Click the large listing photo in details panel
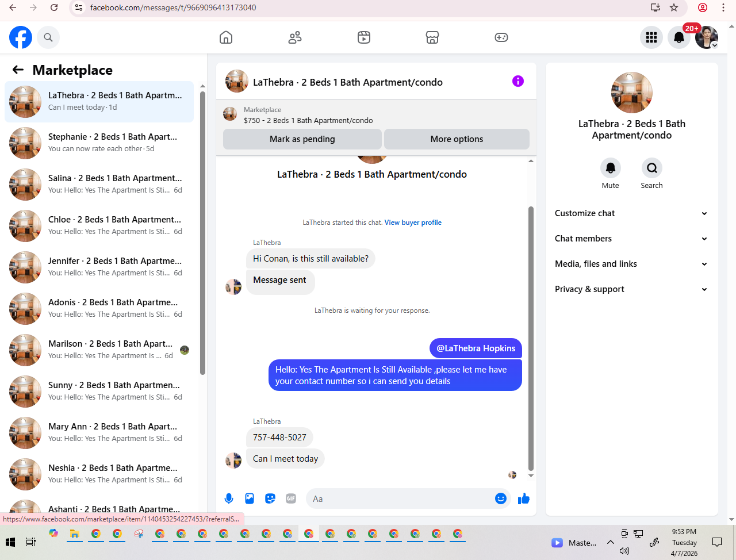736x560 pixels. [632, 93]
